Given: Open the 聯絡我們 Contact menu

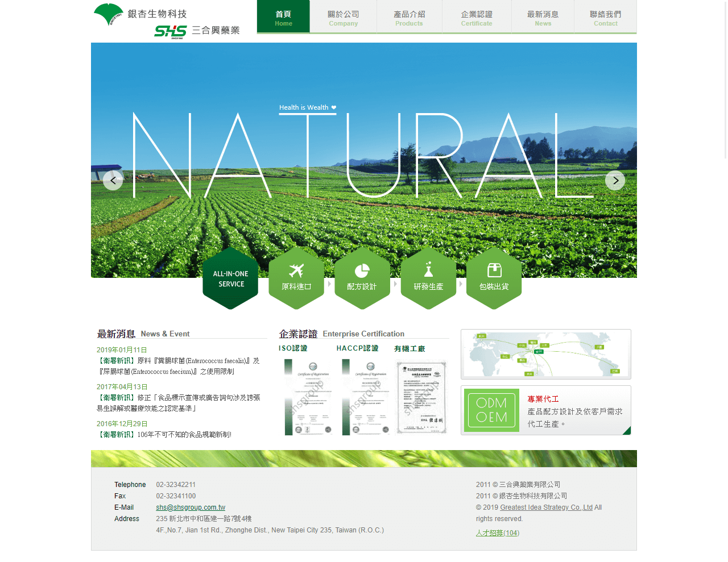Looking at the screenshot, I should (x=606, y=17).
